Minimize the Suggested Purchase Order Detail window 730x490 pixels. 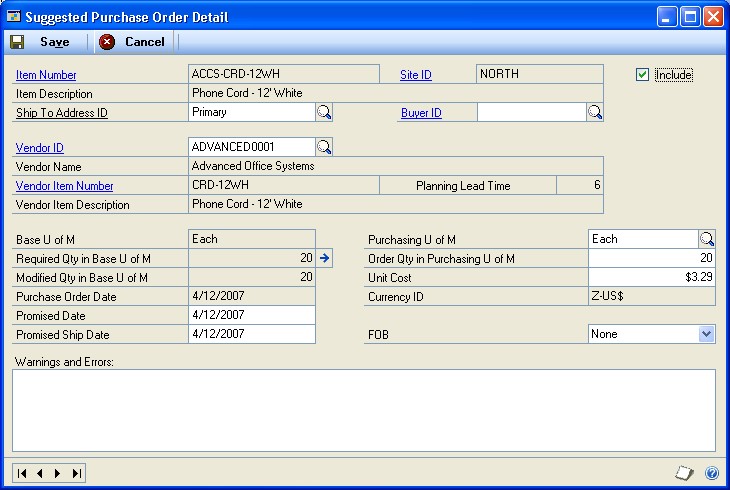pos(667,17)
